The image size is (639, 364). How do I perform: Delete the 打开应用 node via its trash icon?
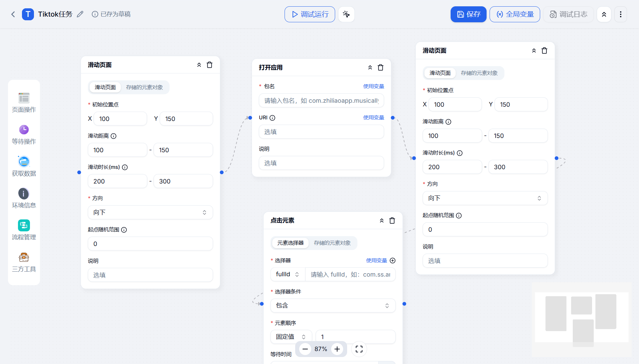tap(381, 67)
